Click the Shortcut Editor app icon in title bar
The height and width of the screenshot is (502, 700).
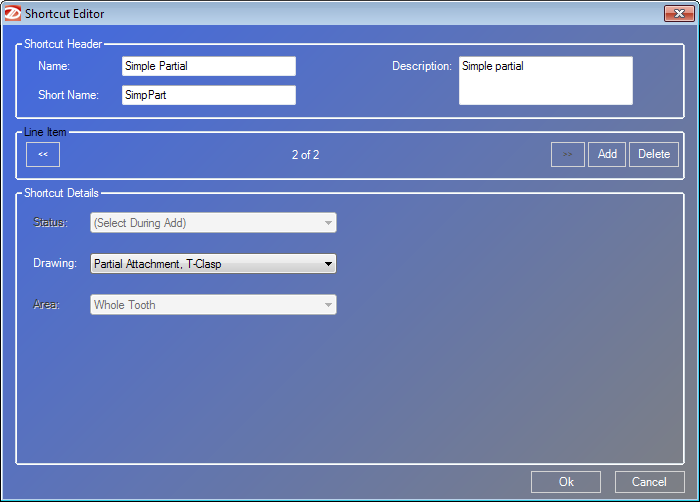pyautogui.click(x=12, y=13)
